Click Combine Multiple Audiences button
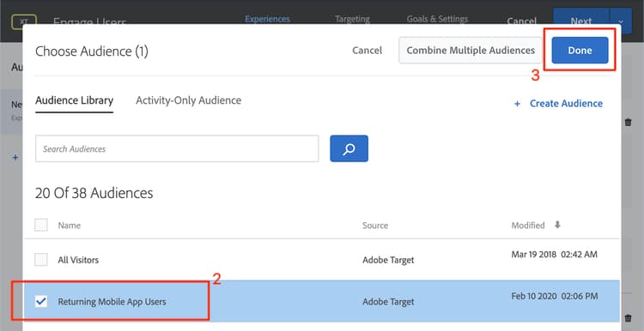The height and width of the screenshot is (331, 644). click(471, 50)
